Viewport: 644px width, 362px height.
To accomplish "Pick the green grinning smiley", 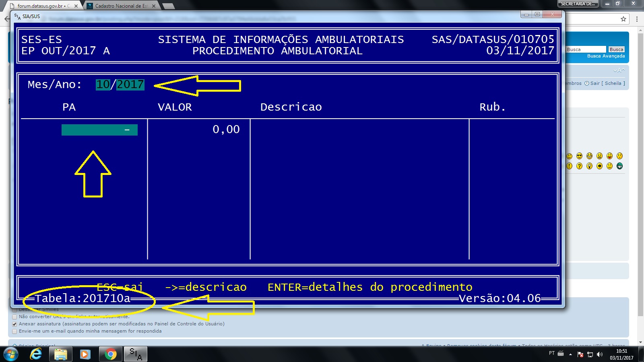I will 619,166.
